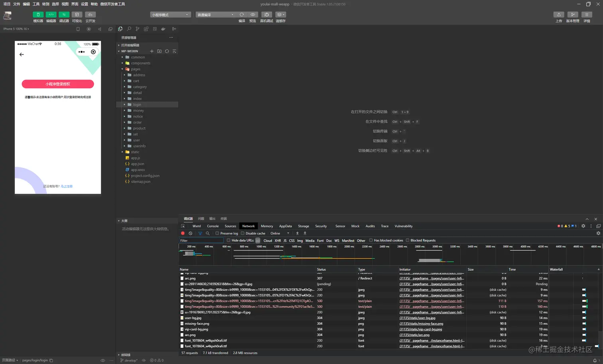Image resolution: width=603 pixels, height=364 pixels.
Task: Toggle the 模拟器 simulator panel button
Action: 38,15
